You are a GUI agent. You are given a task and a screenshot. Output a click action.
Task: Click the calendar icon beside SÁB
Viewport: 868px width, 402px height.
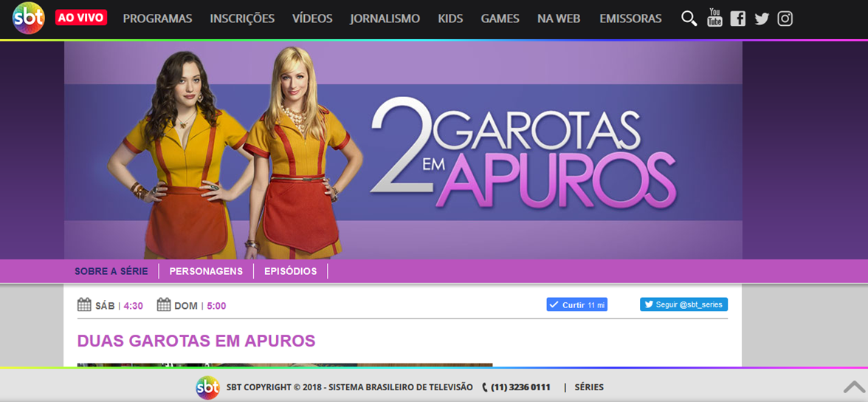pyautogui.click(x=84, y=305)
